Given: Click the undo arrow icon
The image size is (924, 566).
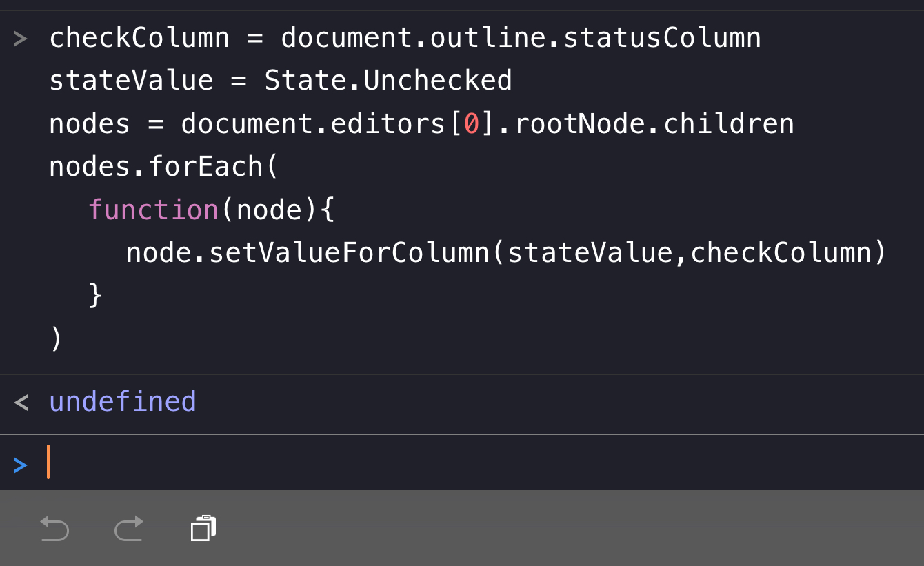Looking at the screenshot, I should click(54, 529).
